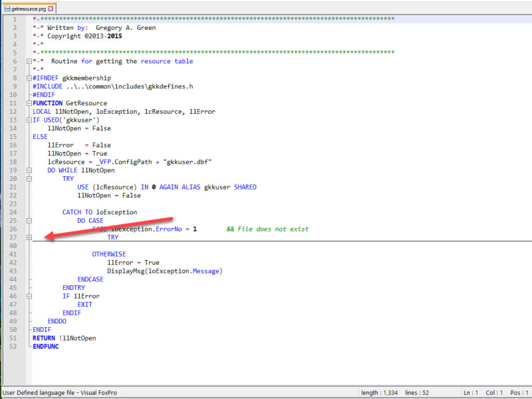Click 'CATCH TO loException' line
The image size is (532, 399).
[x=100, y=212]
